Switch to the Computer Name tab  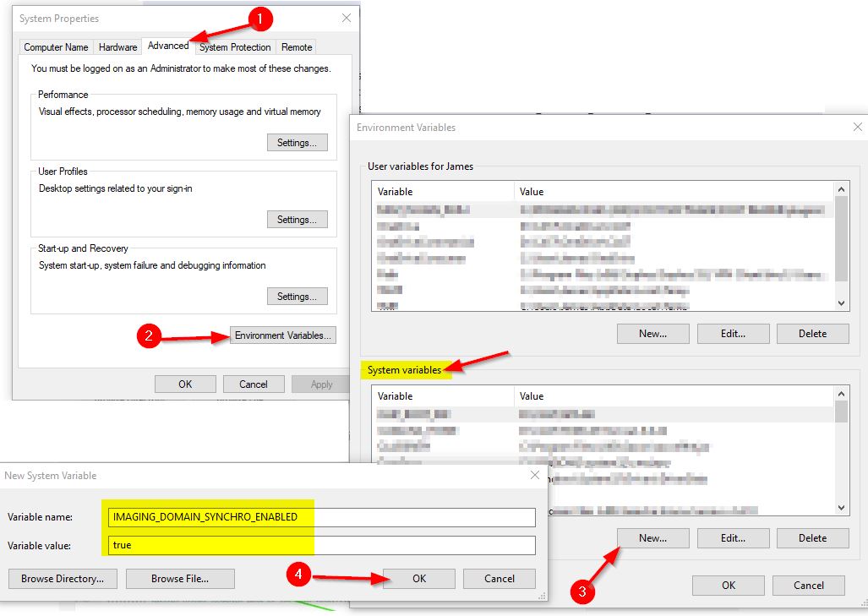point(56,47)
